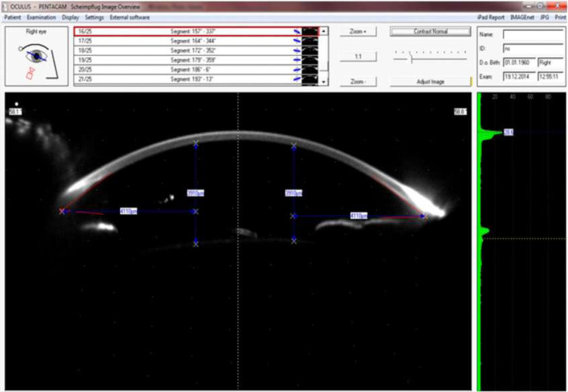Adjust the contrast slider handle
Viewport: 568px width, 392px height.
coord(411,58)
